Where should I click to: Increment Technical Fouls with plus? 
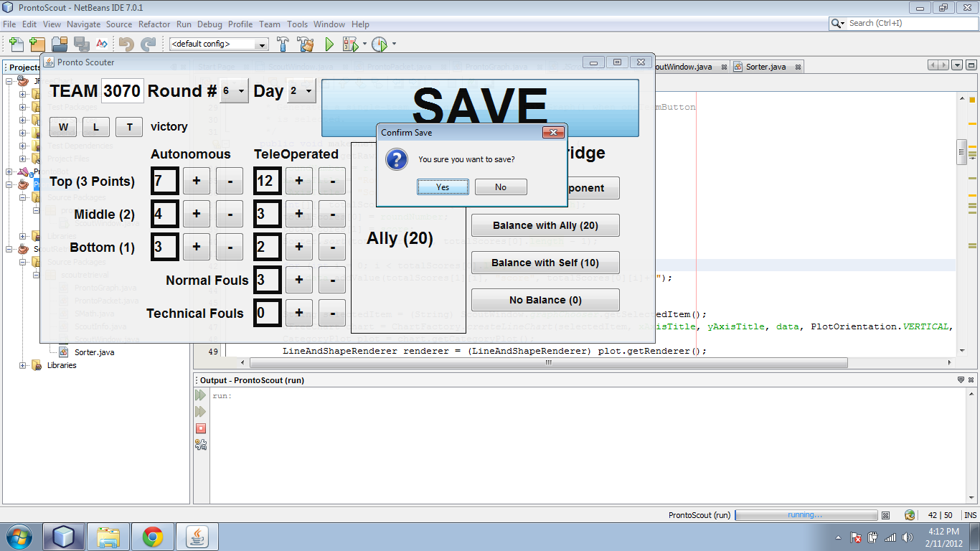pyautogui.click(x=299, y=314)
